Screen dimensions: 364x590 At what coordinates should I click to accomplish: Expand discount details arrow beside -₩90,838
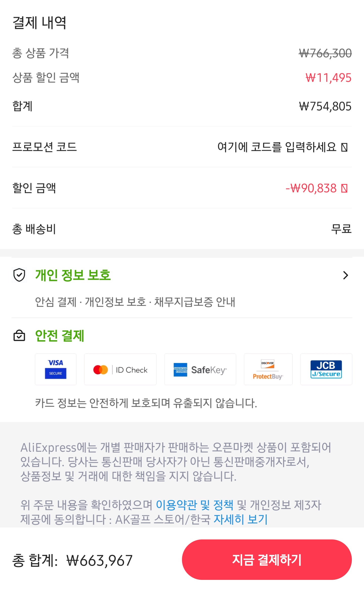click(345, 188)
